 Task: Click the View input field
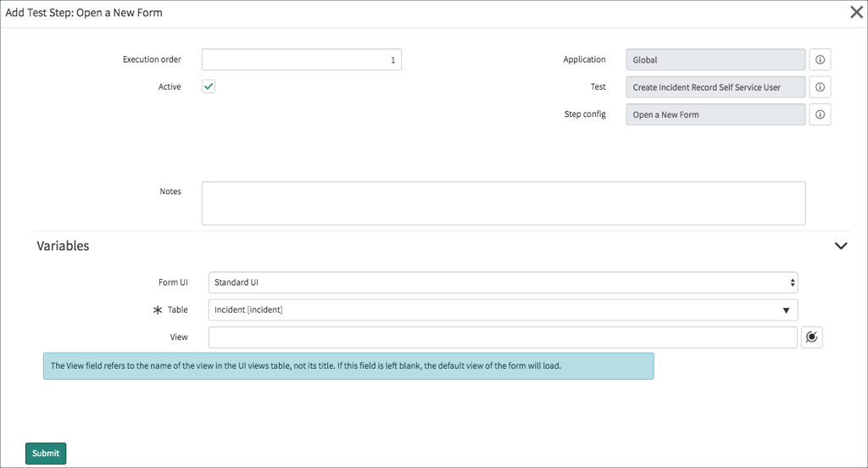click(x=503, y=337)
